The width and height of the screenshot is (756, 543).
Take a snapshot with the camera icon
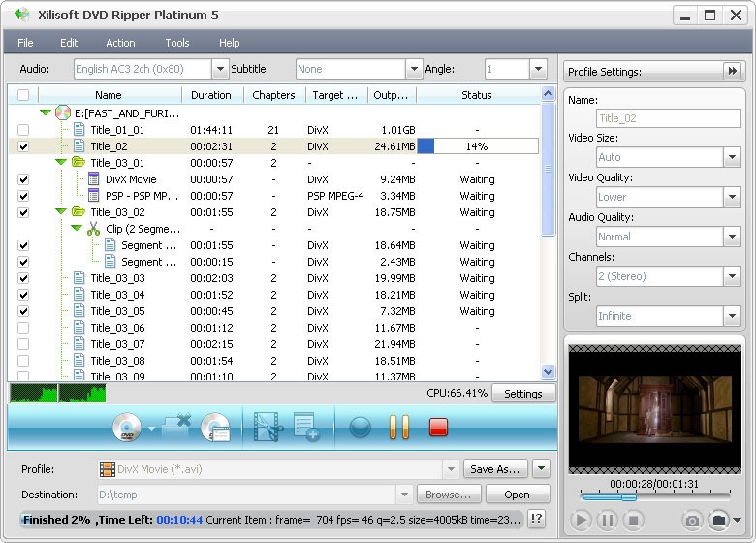tap(692, 521)
